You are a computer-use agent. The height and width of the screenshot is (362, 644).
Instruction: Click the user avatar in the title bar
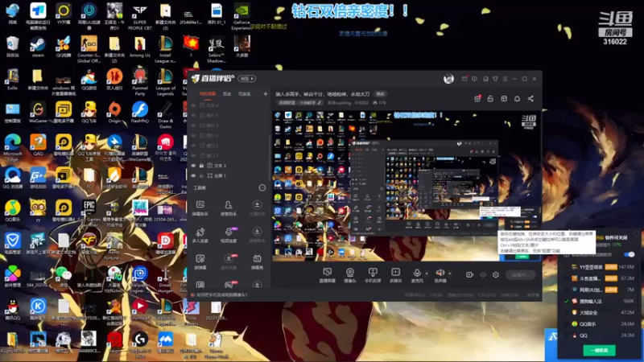point(448,78)
